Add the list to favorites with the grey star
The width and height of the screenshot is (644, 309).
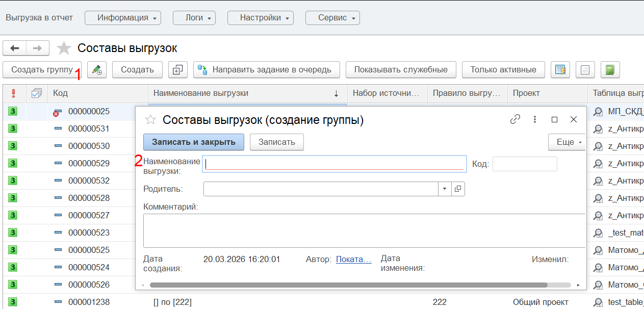point(64,48)
